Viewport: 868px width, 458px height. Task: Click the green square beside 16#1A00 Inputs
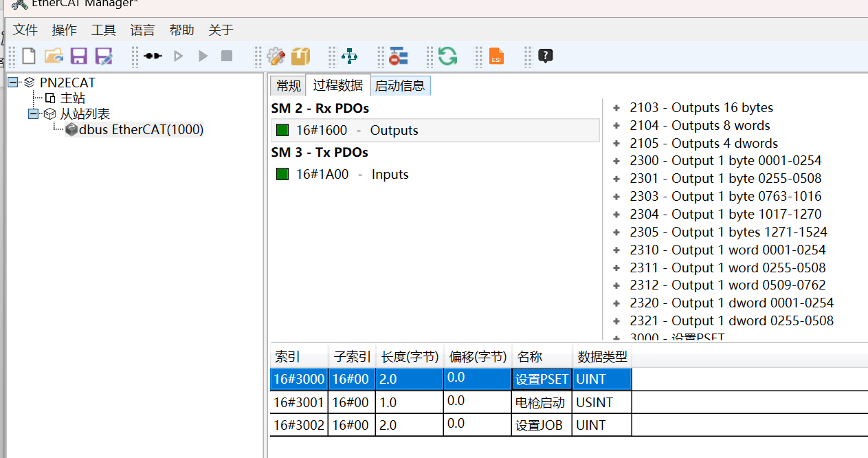(x=282, y=174)
